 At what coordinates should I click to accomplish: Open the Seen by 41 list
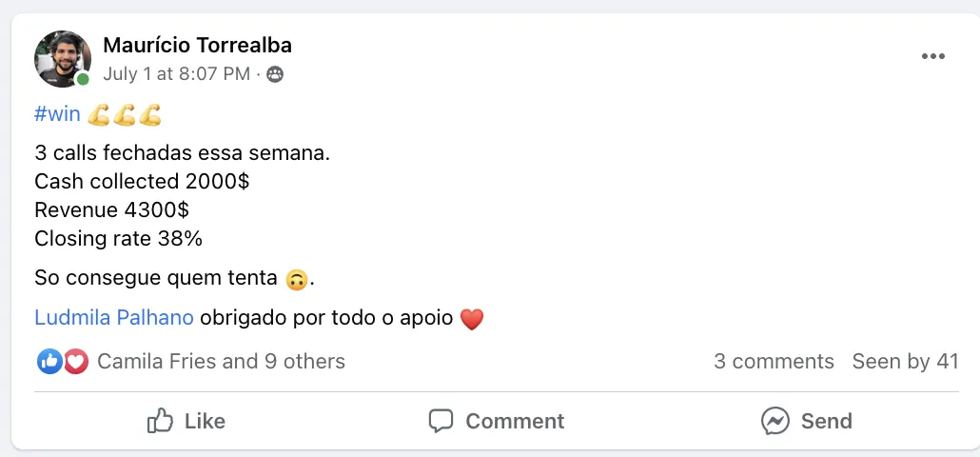click(x=905, y=362)
